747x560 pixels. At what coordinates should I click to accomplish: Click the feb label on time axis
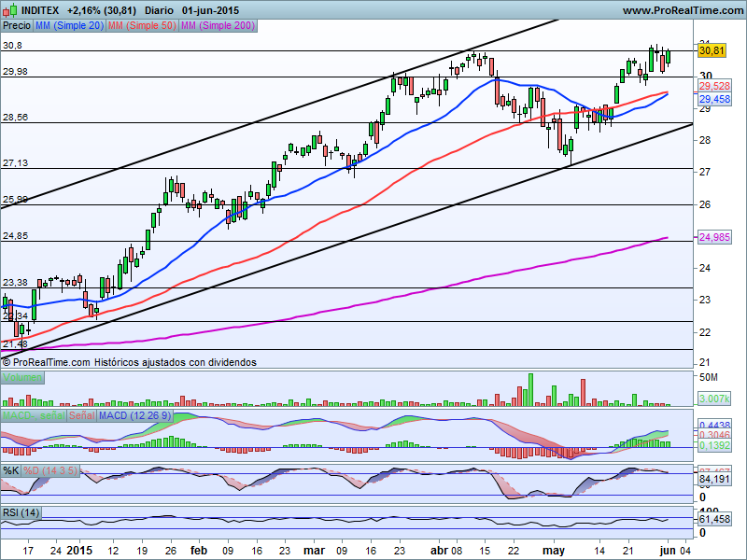click(199, 551)
